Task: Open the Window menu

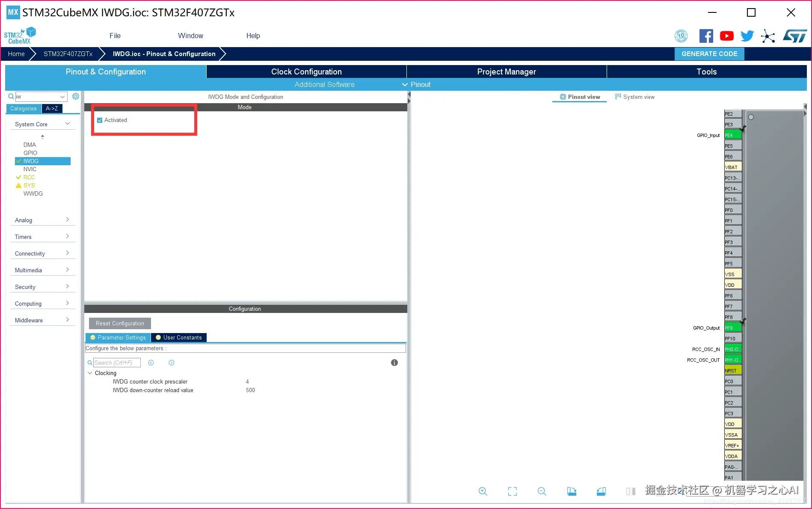Action: [x=190, y=36]
